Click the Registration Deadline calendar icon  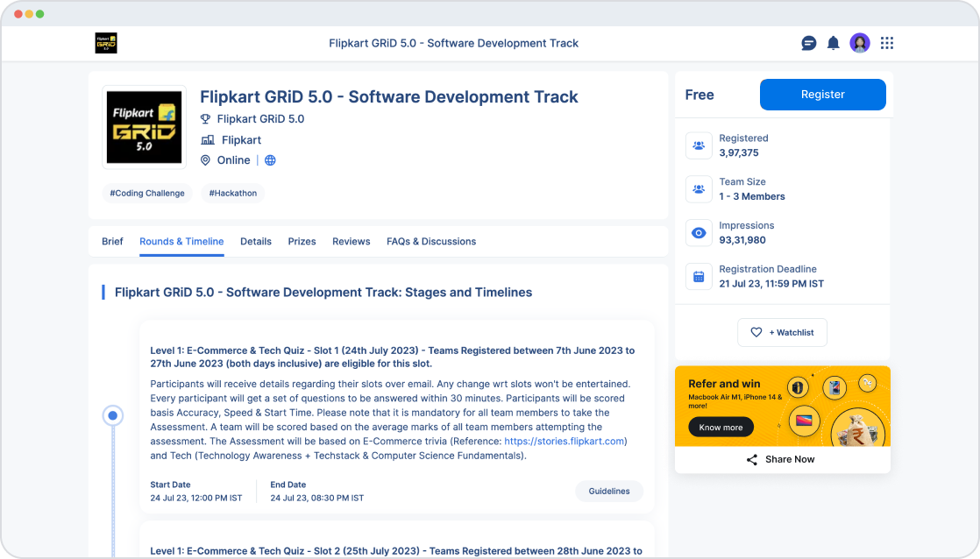(x=699, y=277)
